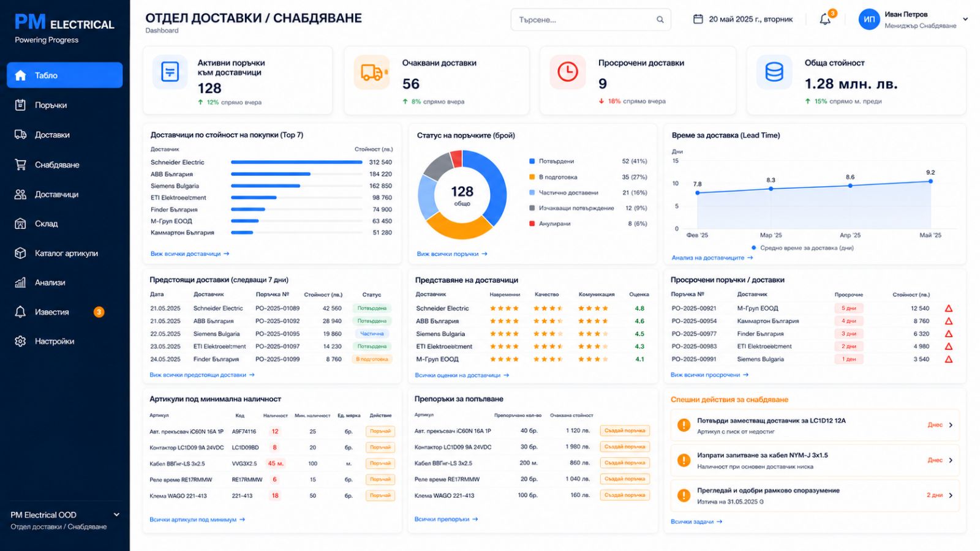980x551 pixels.
Task: Click warning triangle for PO-2025-00977
Action: click(948, 334)
